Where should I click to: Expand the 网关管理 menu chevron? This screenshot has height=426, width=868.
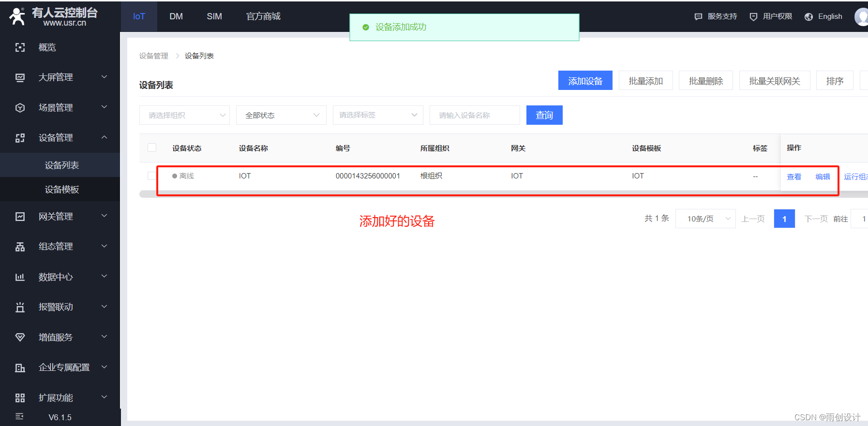104,216
